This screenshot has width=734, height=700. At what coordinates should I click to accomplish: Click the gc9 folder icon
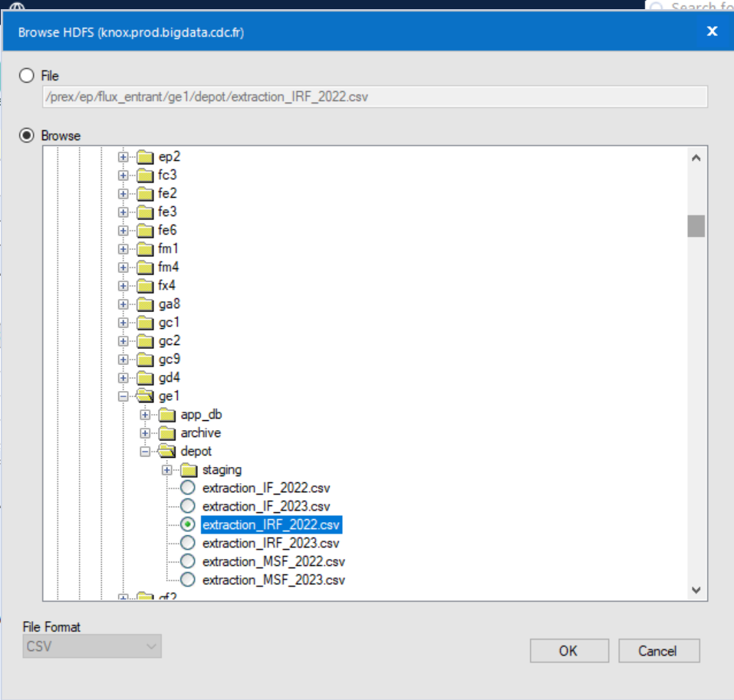(146, 359)
